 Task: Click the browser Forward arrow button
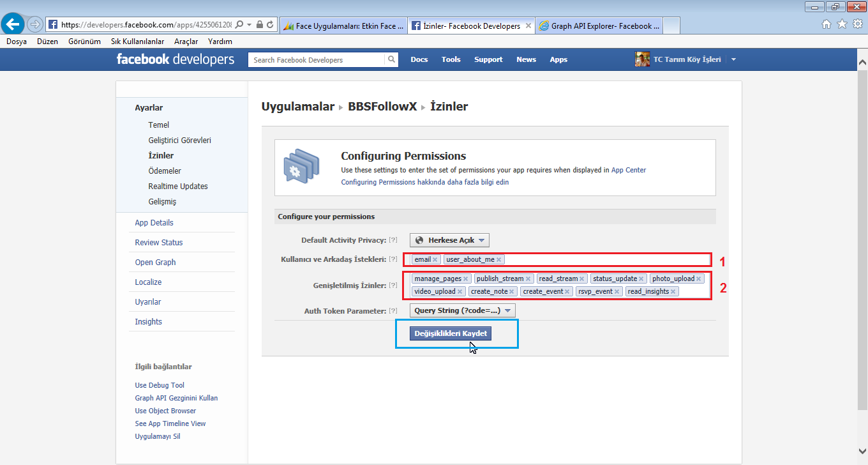click(35, 25)
